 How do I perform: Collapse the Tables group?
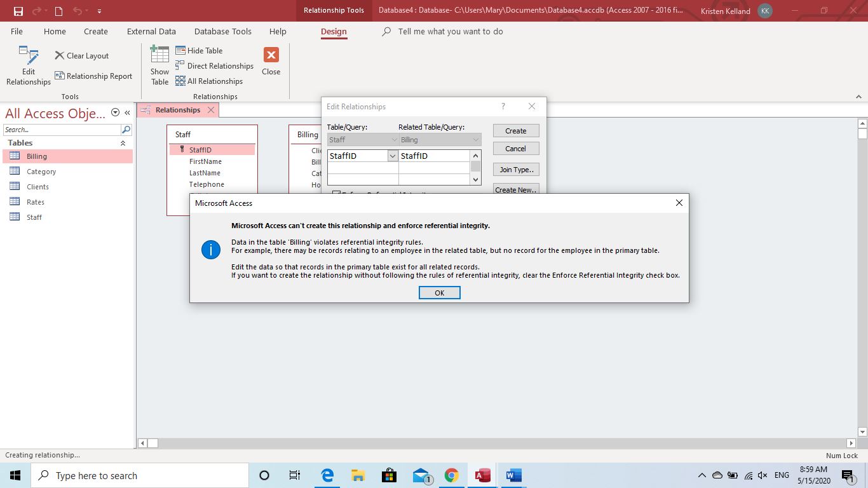(x=123, y=143)
